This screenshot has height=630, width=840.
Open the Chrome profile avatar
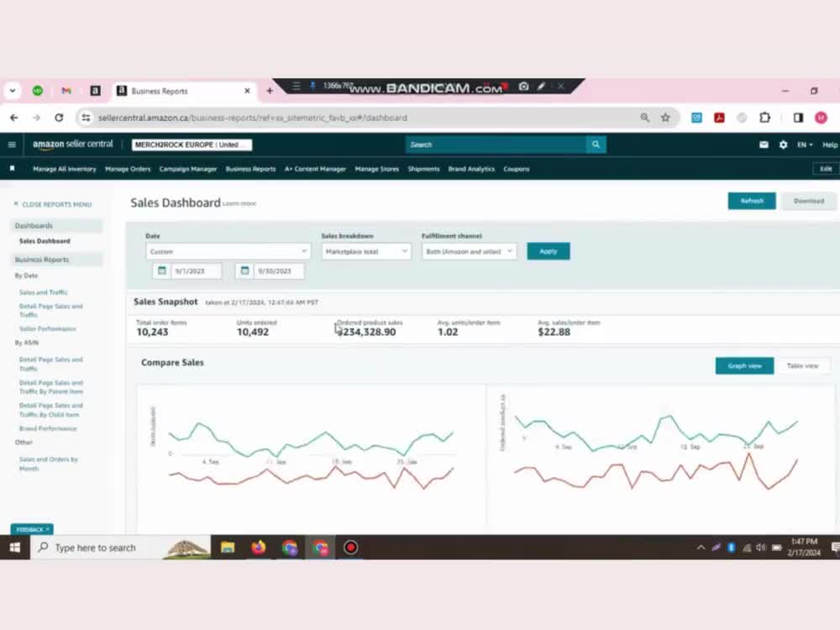pos(821,118)
